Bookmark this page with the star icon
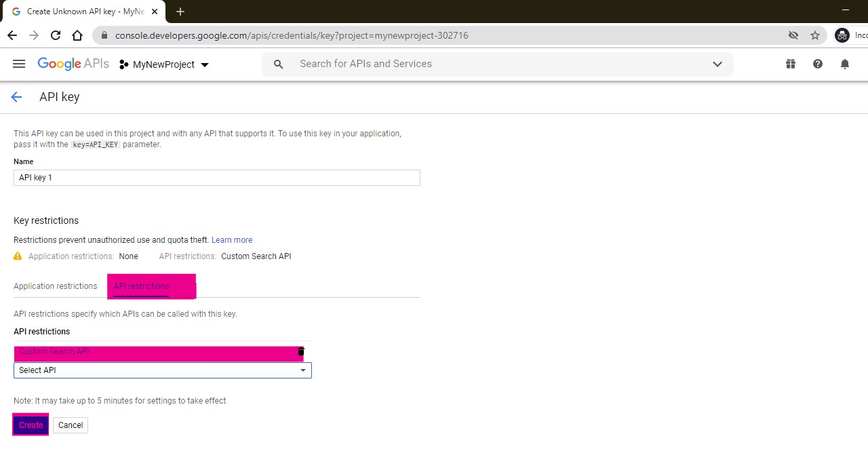Image resolution: width=868 pixels, height=466 pixels. tap(815, 35)
